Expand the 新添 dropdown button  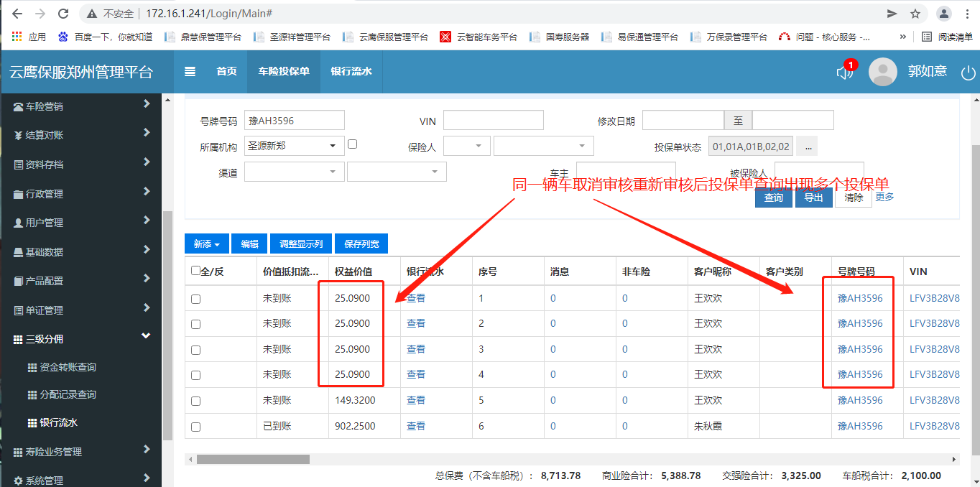click(x=205, y=243)
